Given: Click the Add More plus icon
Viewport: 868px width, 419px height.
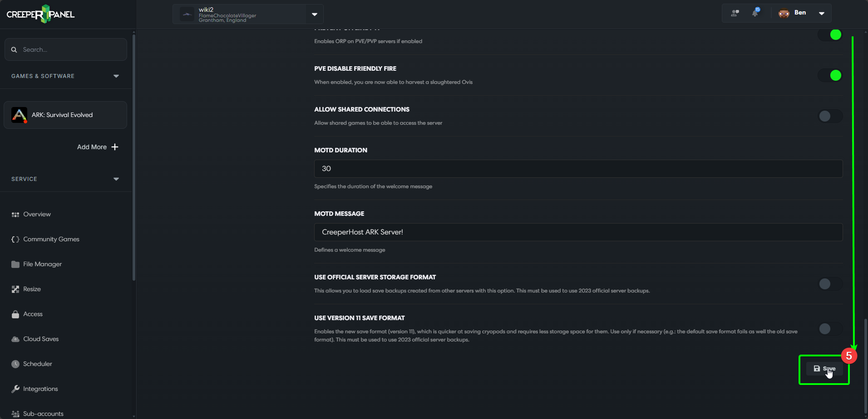Looking at the screenshot, I should tap(115, 147).
